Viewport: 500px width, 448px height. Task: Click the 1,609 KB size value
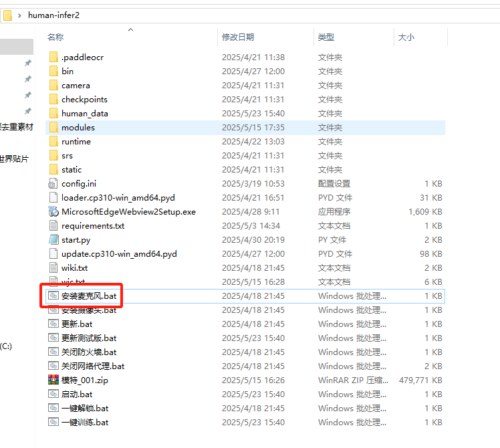click(425, 211)
